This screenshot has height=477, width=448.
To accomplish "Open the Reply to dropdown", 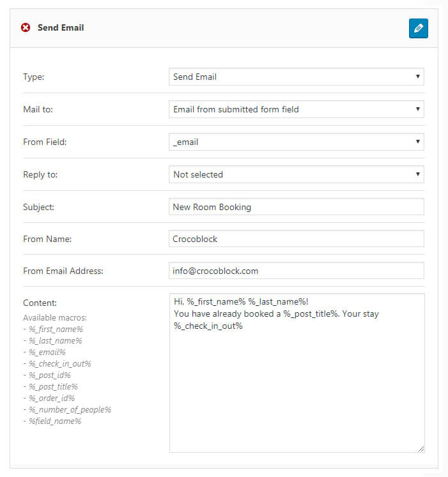I will [297, 174].
